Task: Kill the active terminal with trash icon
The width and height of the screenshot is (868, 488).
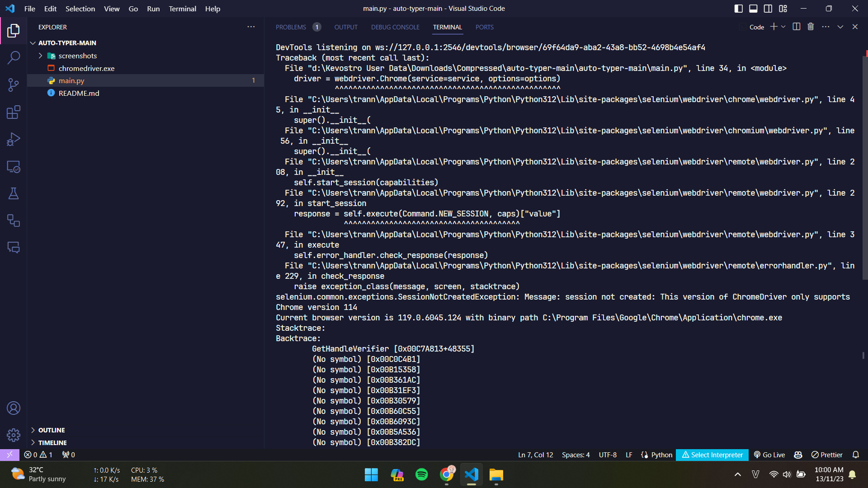Action: pos(810,27)
